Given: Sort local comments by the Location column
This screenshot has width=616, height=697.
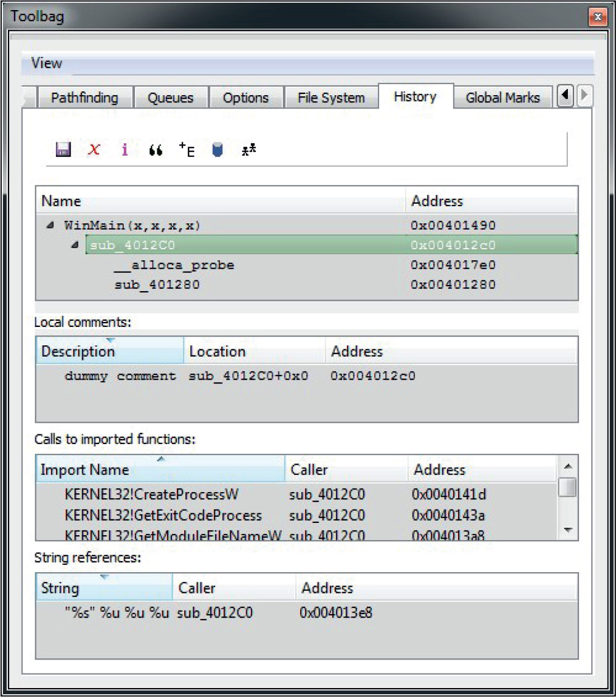Looking at the screenshot, I should pyautogui.click(x=254, y=351).
